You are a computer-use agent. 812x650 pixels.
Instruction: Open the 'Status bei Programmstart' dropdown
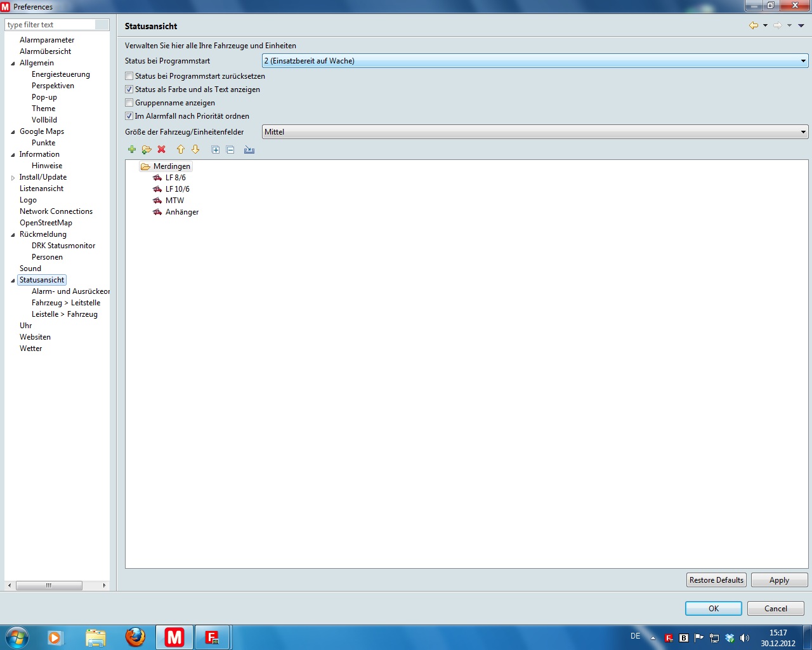click(x=535, y=61)
